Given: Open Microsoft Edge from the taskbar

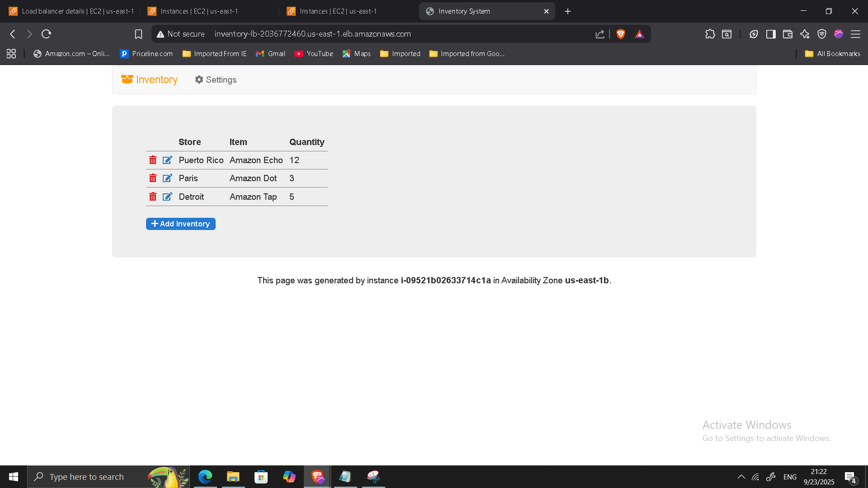Looking at the screenshot, I should 205,477.
